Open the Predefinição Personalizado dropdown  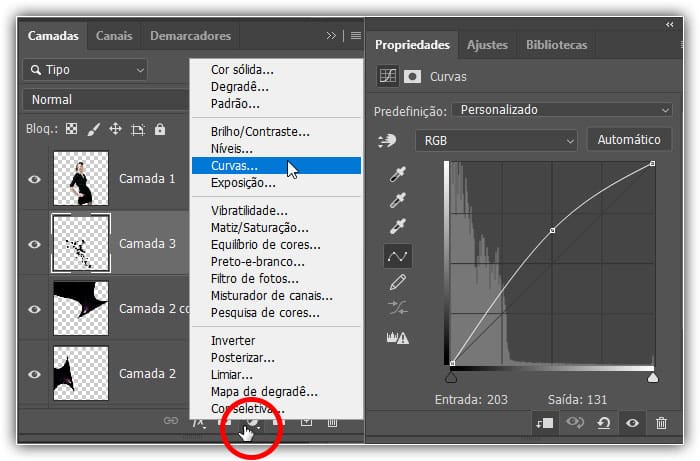point(562,110)
